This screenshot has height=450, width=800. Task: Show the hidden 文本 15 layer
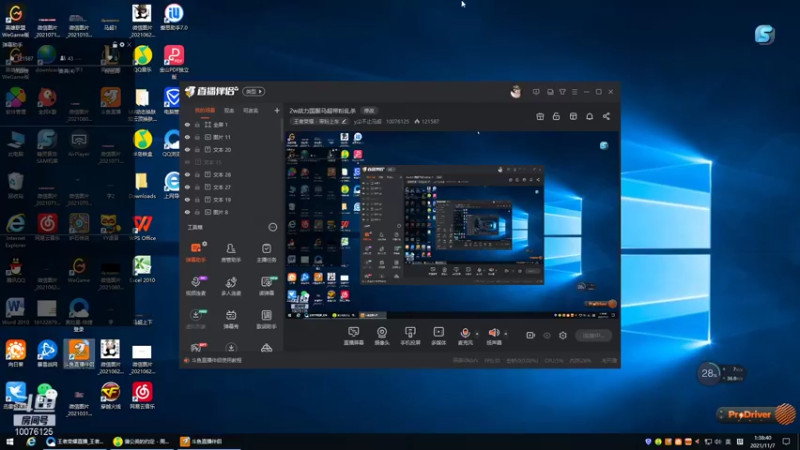pyautogui.click(x=187, y=162)
